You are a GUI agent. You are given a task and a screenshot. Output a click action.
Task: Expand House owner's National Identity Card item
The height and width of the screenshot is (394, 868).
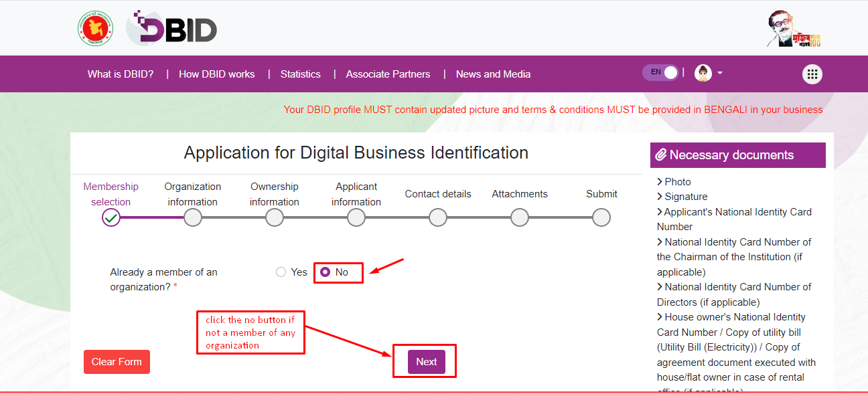737,355
